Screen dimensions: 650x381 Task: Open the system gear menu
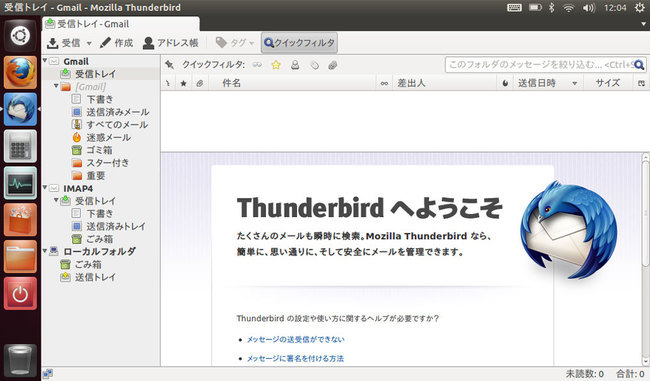pos(640,7)
